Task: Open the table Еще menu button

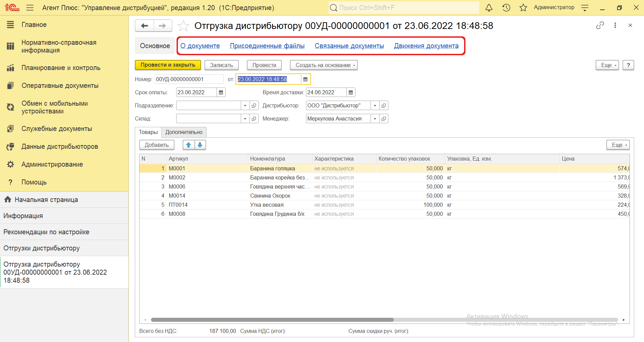Action: 618,145
